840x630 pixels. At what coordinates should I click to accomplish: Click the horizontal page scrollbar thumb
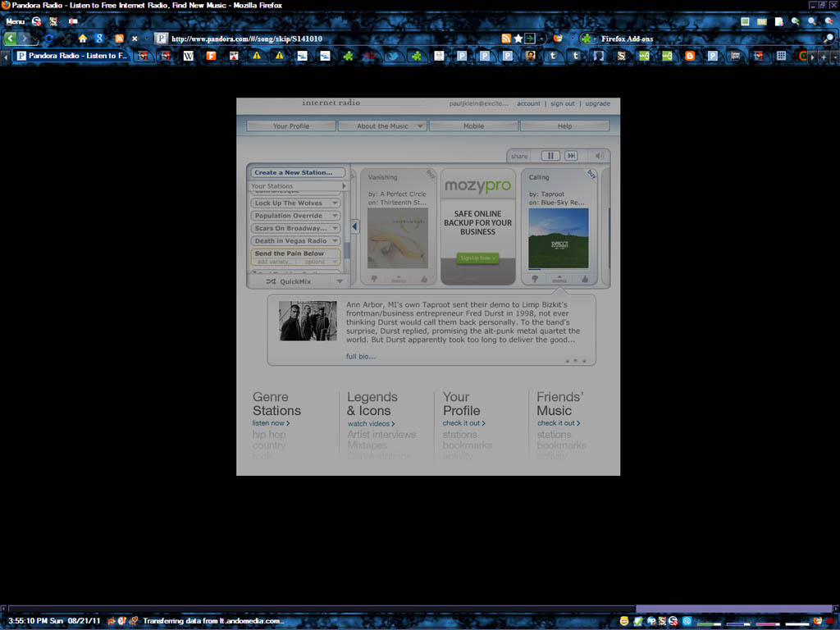point(734,609)
